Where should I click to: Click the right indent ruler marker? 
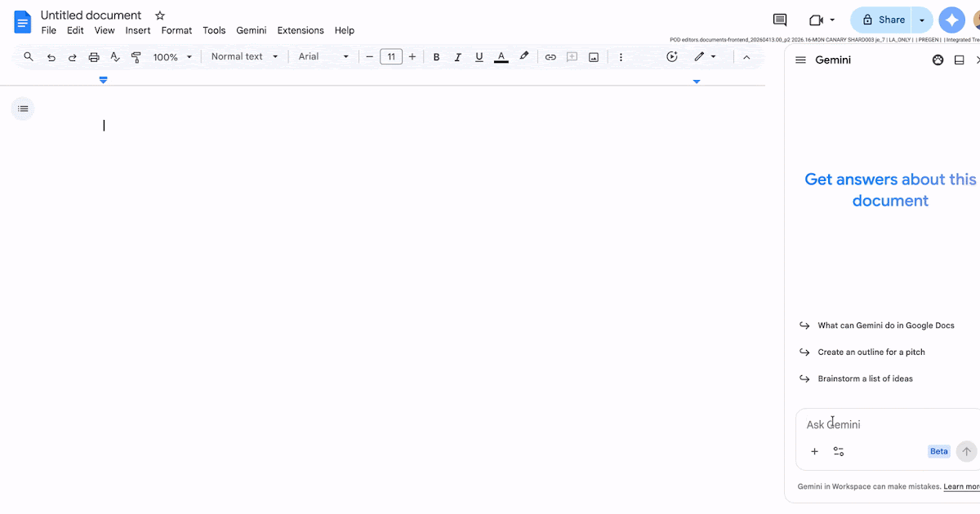point(697,82)
